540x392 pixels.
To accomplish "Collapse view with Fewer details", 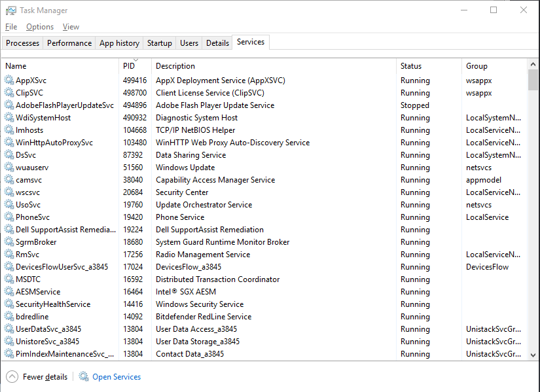I will coord(37,377).
